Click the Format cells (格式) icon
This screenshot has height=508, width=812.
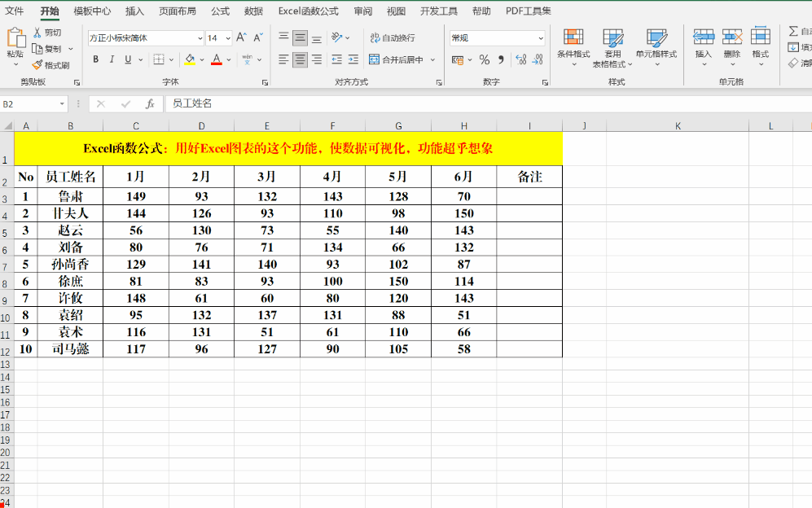(760, 36)
